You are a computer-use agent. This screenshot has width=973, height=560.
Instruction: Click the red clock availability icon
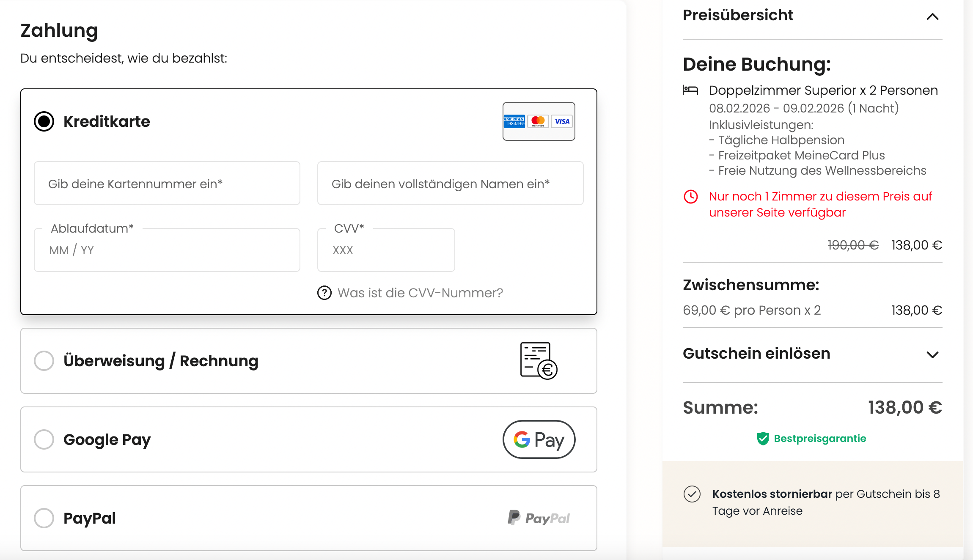pyautogui.click(x=691, y=197)
